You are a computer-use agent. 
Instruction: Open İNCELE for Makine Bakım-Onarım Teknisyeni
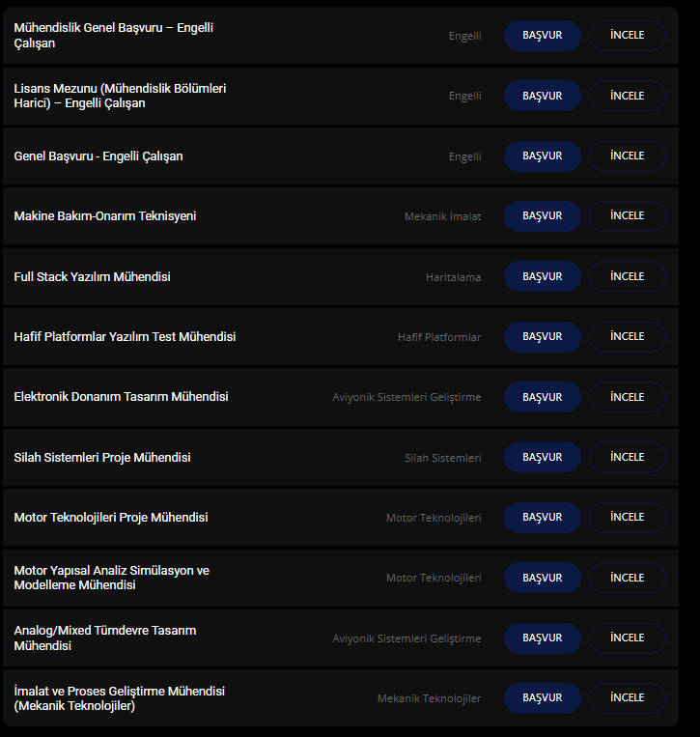tap(627, 216)
